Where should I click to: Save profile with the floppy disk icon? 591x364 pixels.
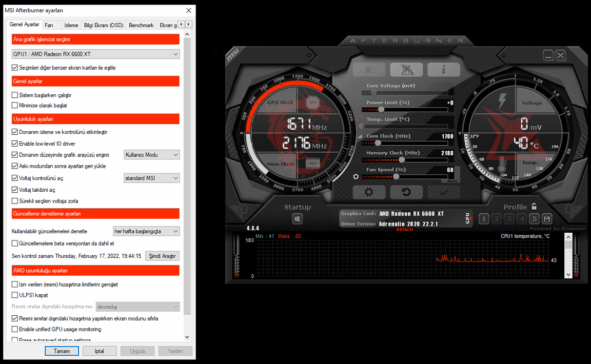click(547, 218)
